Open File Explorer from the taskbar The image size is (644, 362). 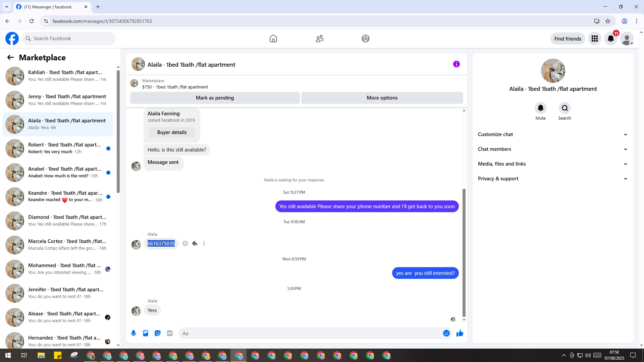pos(41,355)
